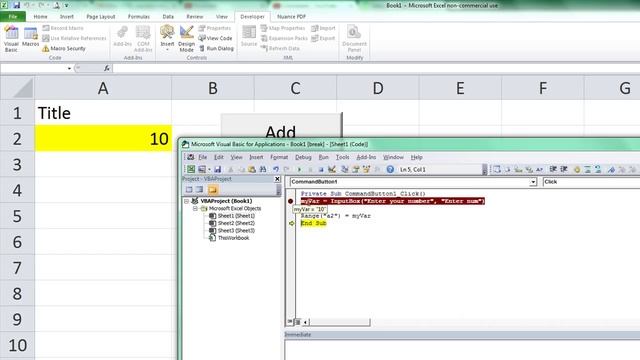
Task: Click Indent icon in VBA Edit toolbar
Action: point(553,169)
